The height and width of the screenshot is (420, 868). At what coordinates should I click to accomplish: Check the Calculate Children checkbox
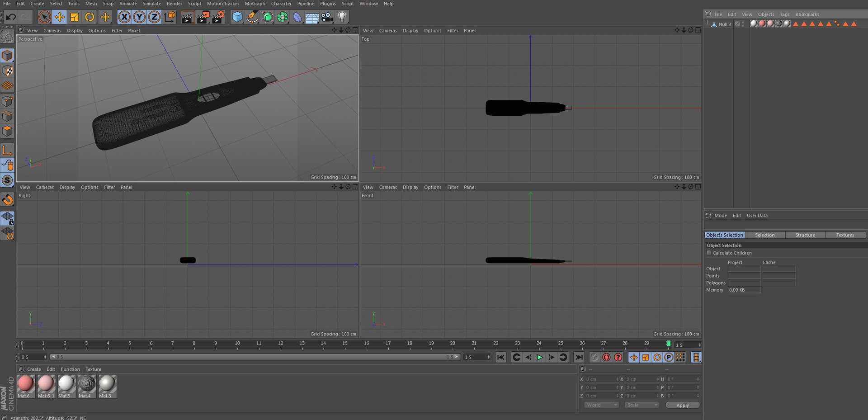709,253
